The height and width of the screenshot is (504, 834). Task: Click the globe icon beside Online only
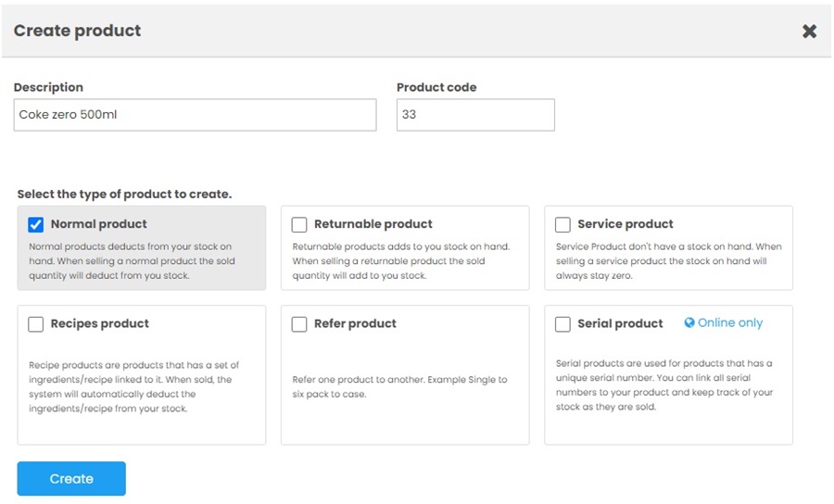(689, 322)
